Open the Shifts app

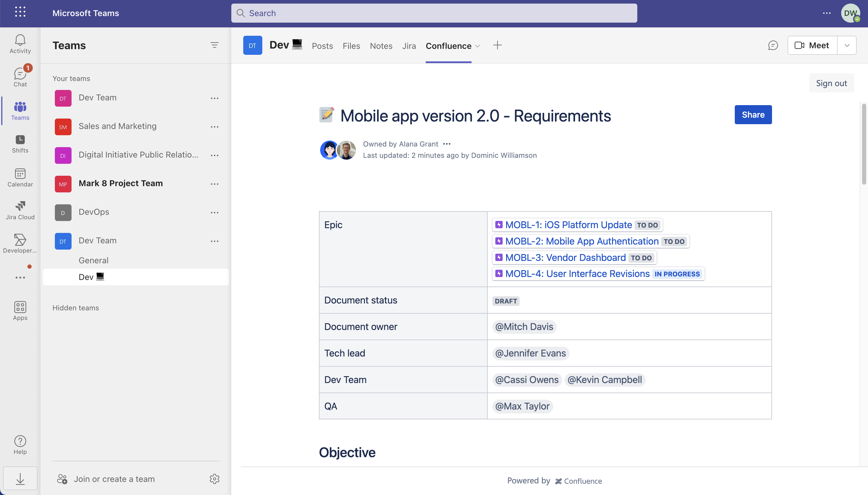20,144
